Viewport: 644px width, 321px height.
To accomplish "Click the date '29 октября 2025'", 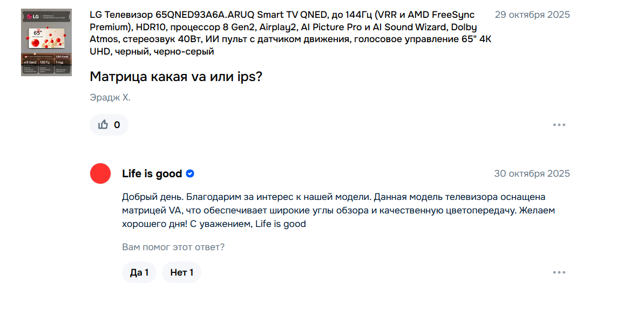I will 532,15.
